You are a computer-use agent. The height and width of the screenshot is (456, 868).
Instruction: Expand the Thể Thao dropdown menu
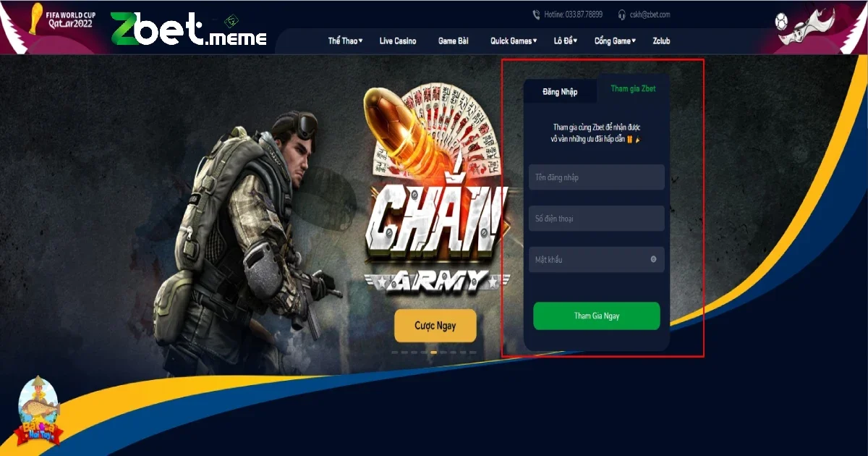coord(345,41)
